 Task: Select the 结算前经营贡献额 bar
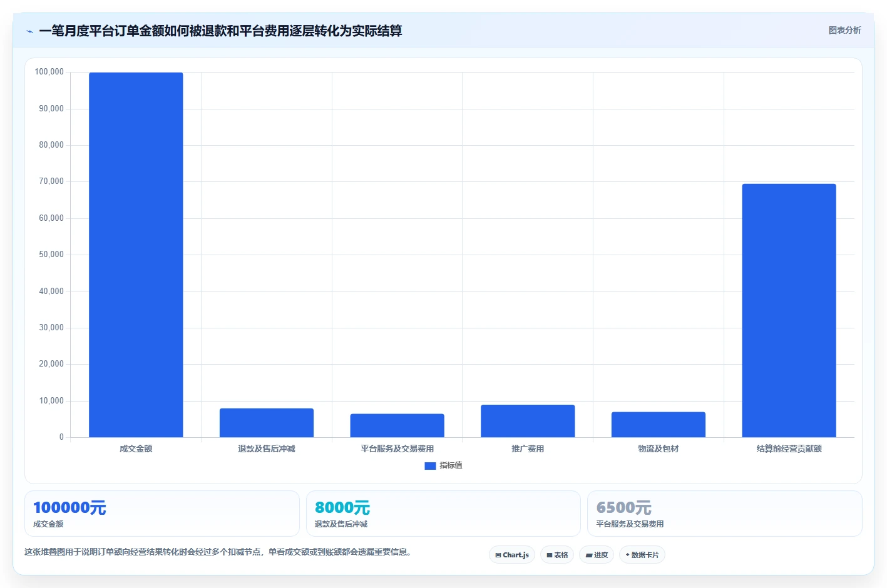pos(789,310)
